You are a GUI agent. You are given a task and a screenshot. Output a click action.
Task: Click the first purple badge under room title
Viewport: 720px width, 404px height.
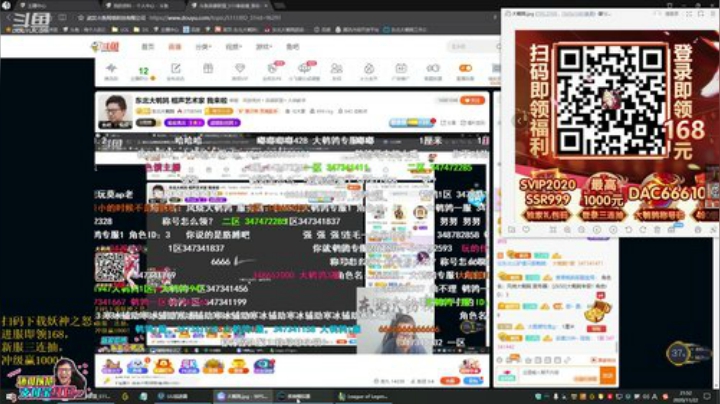pyautogui.click(x=184, y=123)
